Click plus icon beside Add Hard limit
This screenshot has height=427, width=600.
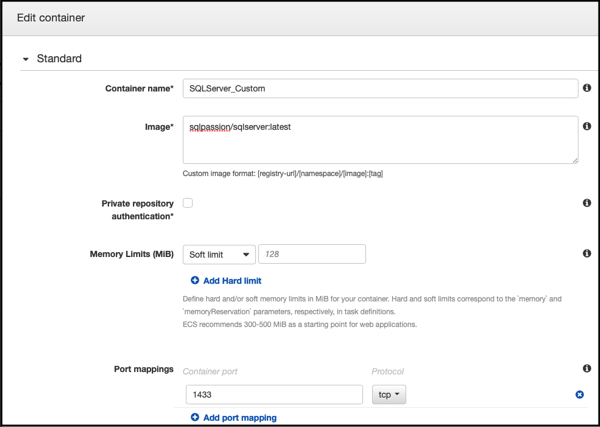coord(194,281)
